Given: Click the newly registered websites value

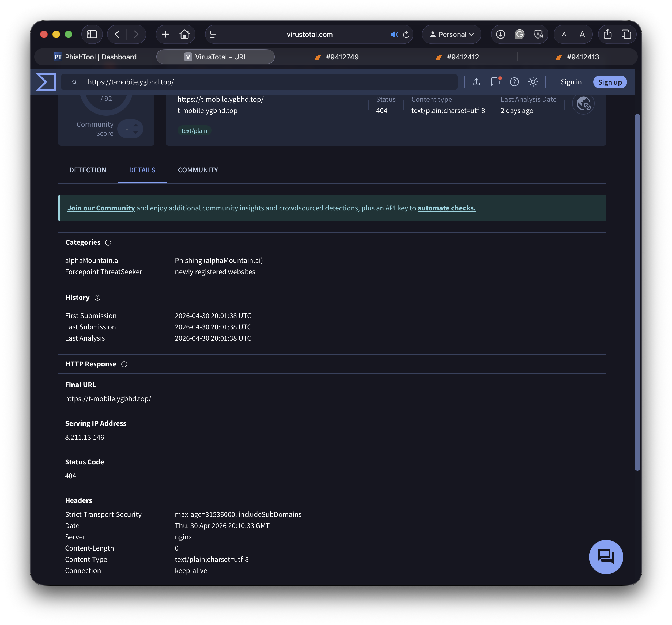Looking at the screenshot, I should coord(215,272).
